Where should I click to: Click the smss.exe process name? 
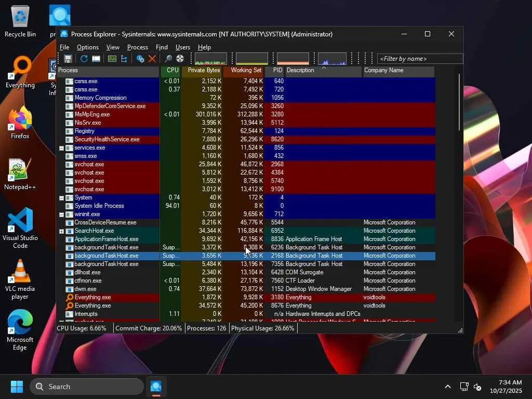point(86,156)
